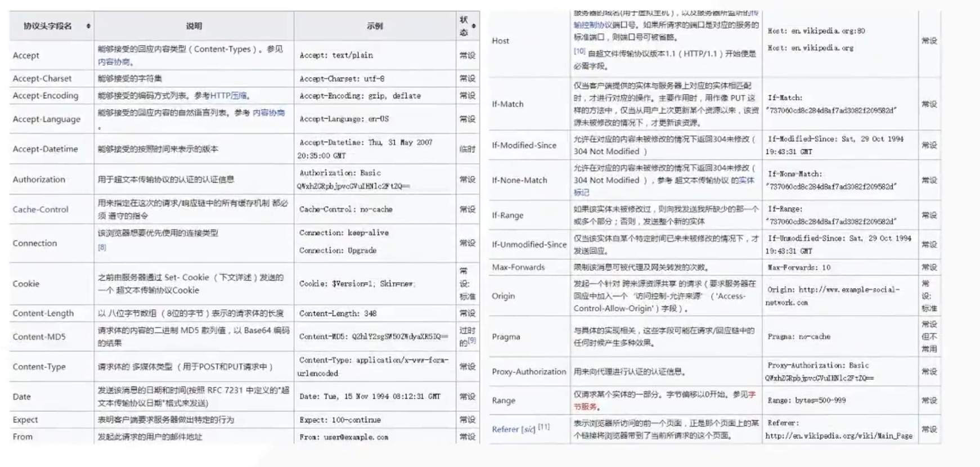Click the 说明 column header
Image resolution: width=980 pixels, height=467 pixels.
coord(194,26)
